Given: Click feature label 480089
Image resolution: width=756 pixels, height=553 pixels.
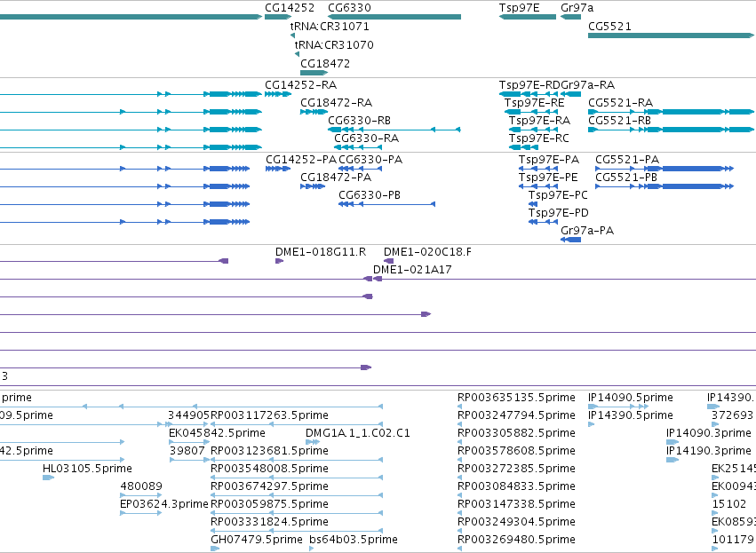Looking at the screenshot, I should click(141, 486).
